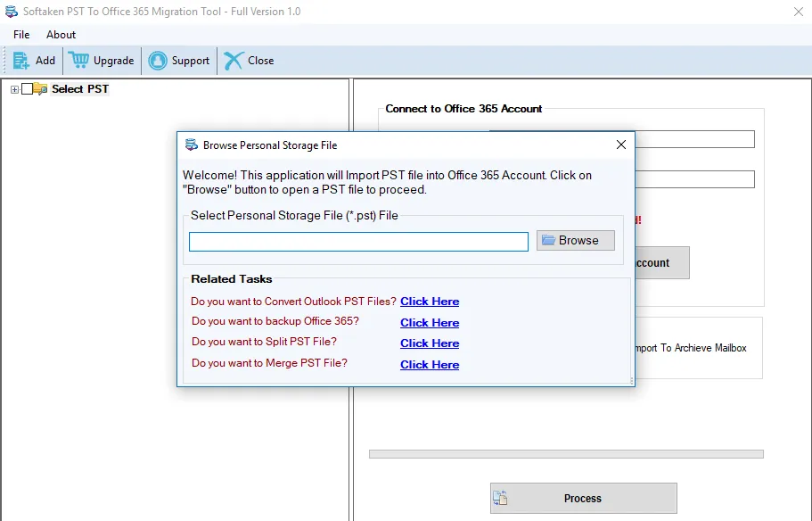
Task: Open Upgrade via the shopping cart icon
Action: pyautogui.click(x=78, y=60)
